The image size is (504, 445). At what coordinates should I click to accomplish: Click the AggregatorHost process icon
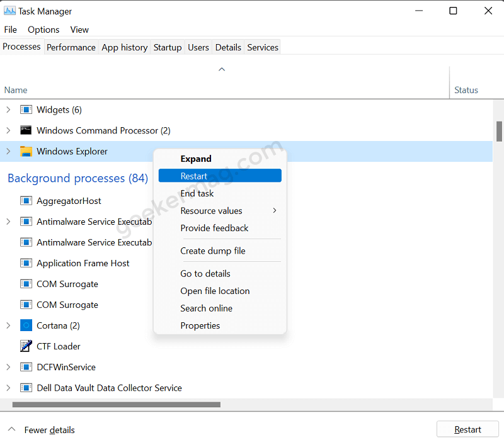[x=26, y=201]
